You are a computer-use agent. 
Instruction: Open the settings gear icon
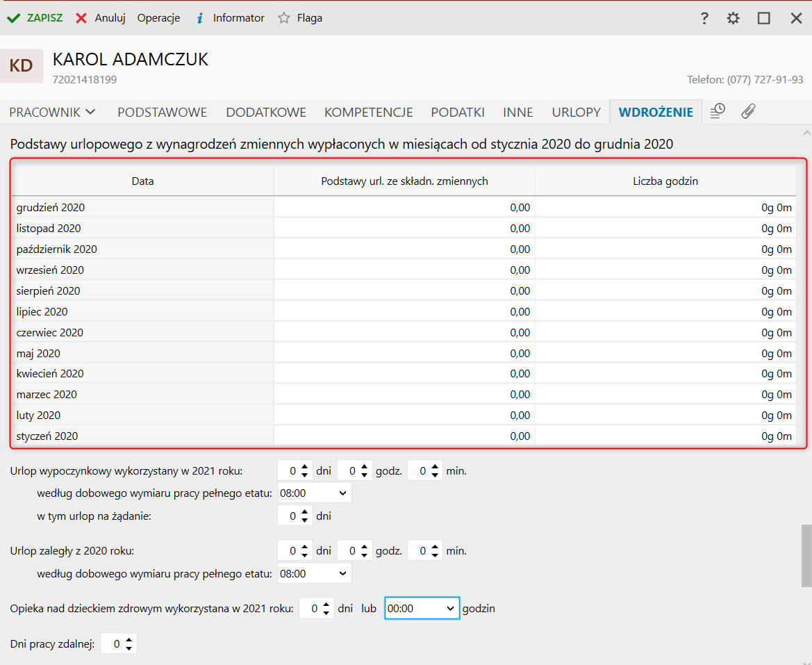coord(733,19)
